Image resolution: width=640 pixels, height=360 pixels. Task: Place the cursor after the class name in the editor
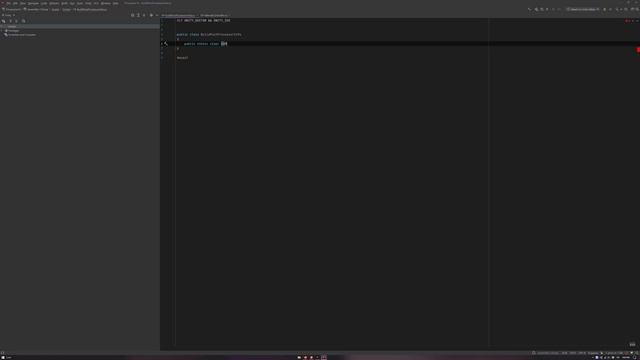[x=227, y=44]
